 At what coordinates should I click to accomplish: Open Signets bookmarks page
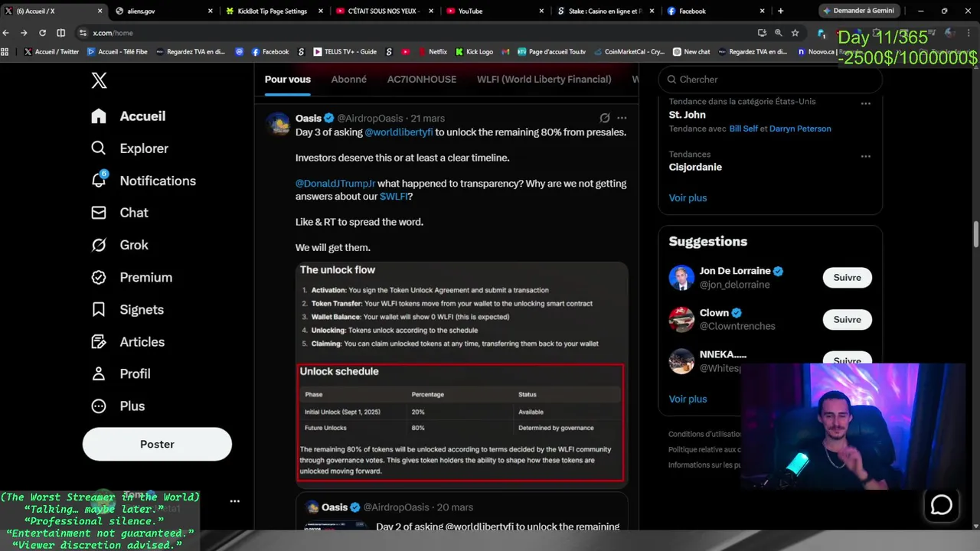[127, 309]
